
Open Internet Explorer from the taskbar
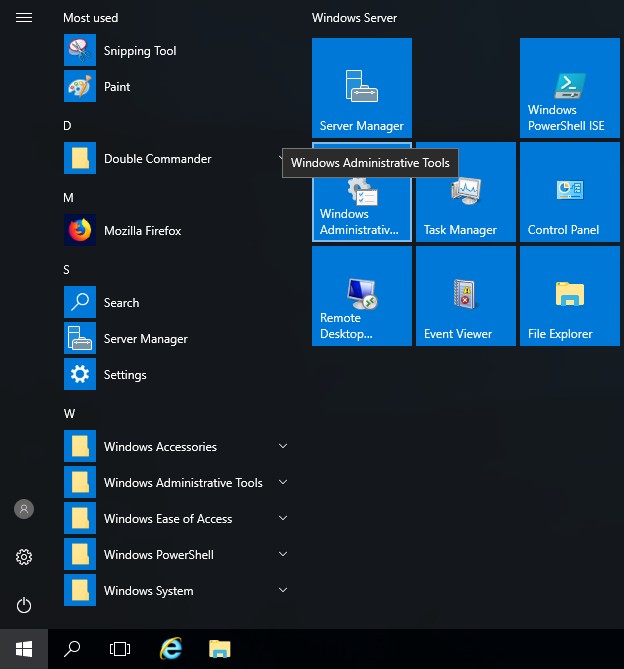(171, 649)
